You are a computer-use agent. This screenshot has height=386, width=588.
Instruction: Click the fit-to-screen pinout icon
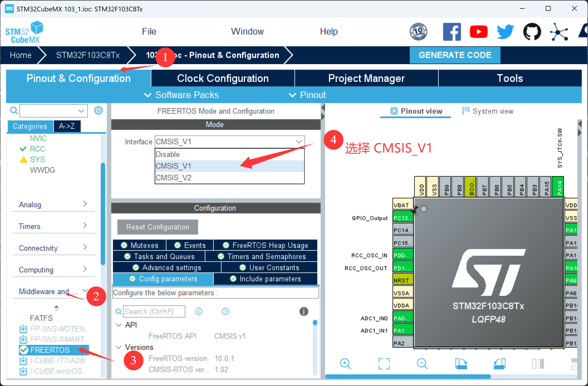click(384, 364)
